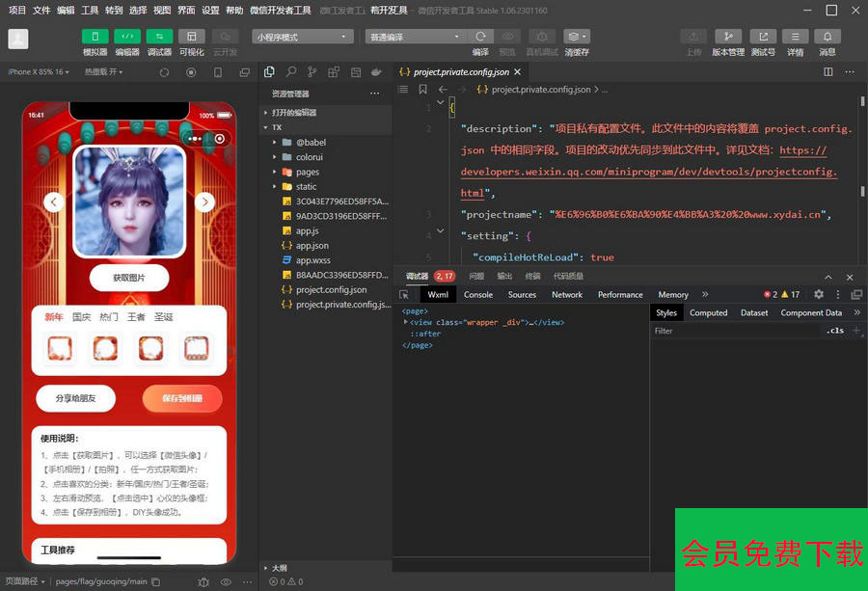
Task: Click the simulator phone frame icon
Action: point(218,72)
